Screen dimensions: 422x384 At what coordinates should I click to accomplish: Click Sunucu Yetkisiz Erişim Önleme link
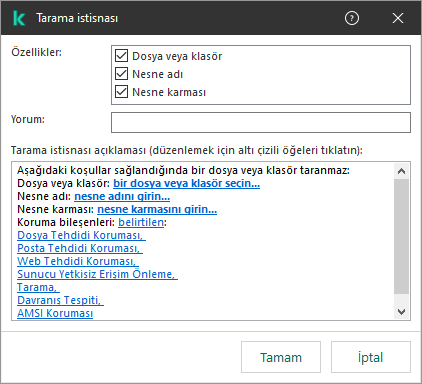click(x=97, y=274)
